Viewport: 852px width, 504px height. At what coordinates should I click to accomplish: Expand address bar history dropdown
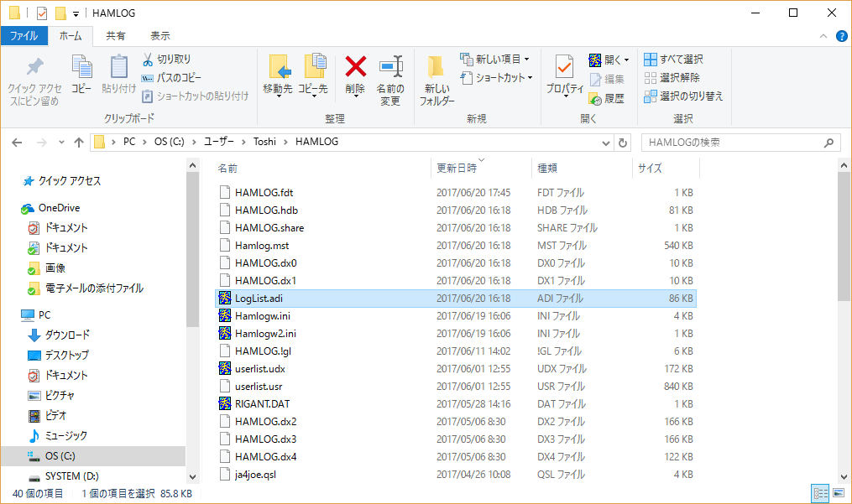click(606, 143)
